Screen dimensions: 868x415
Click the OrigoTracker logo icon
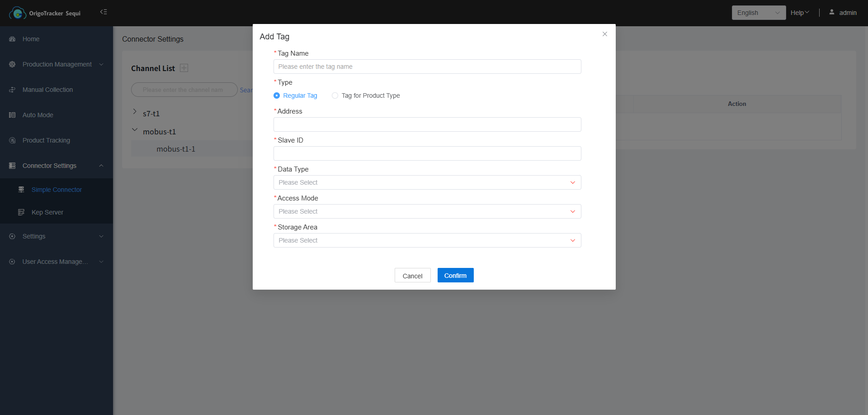(18, 13)
